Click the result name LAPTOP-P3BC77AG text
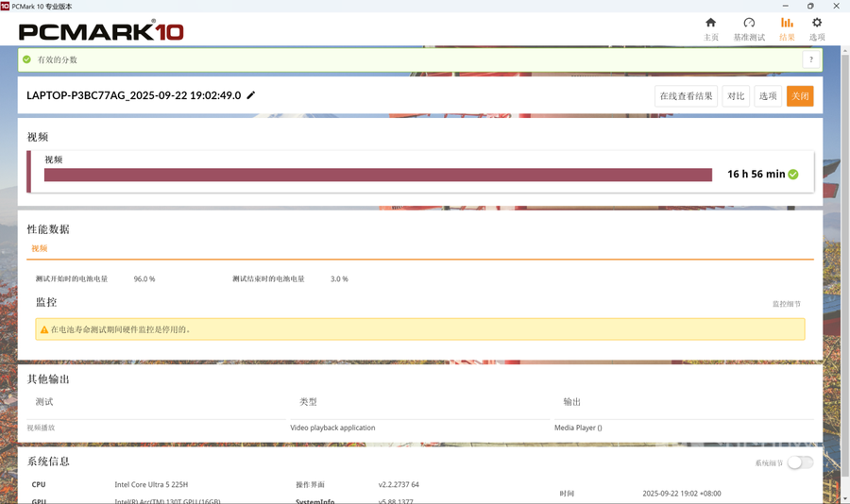850x504 pixels. coord(133,95)
